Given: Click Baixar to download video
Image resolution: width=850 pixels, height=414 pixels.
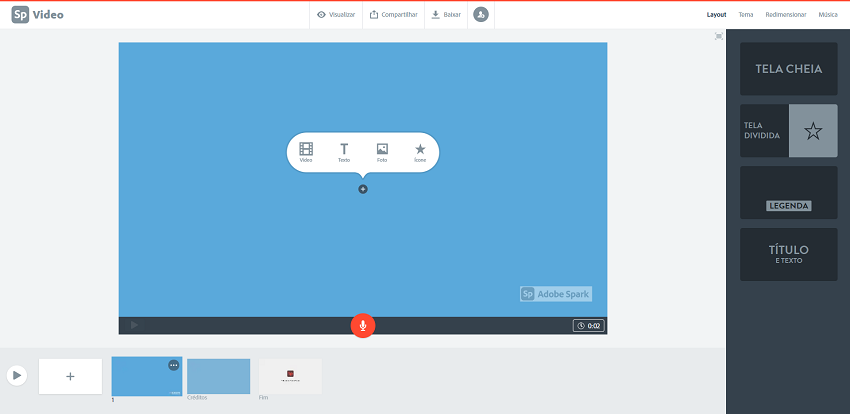Looking at the screenshot, I should click(x=446, y=15).
